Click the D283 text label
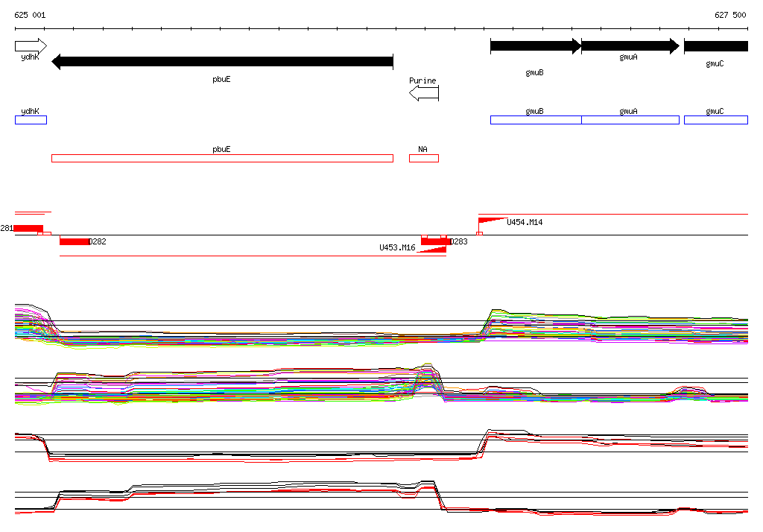763x532 pixels. (459, 241)
